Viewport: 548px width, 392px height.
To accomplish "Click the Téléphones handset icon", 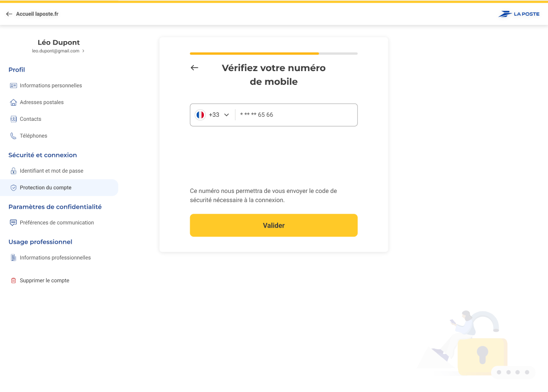I will pos(14,136).
